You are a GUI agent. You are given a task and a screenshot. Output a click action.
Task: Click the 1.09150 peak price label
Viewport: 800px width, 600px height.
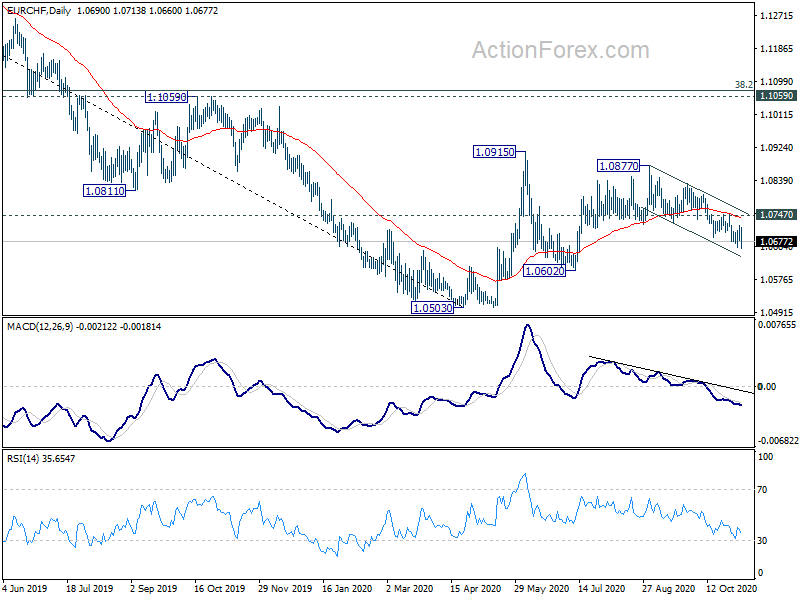[494, 152]
